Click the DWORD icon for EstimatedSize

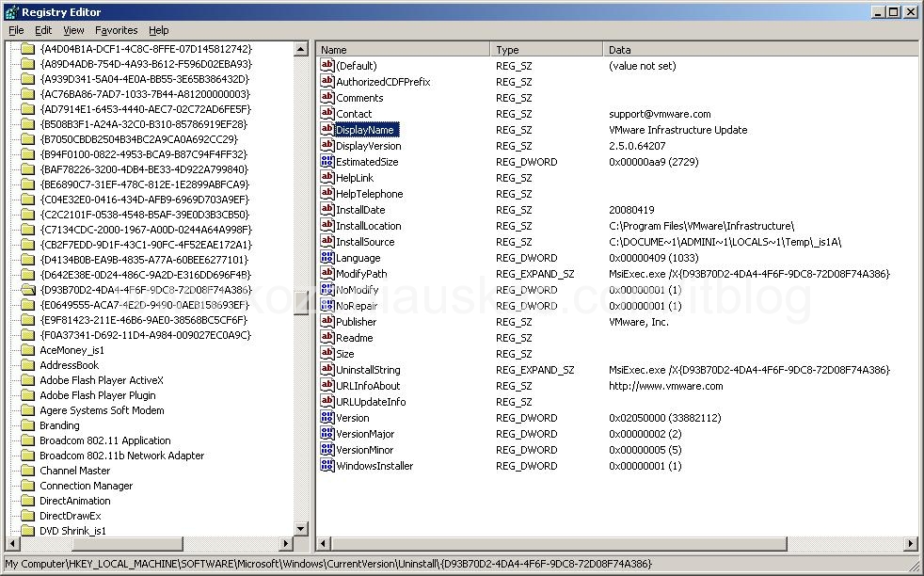[x=327, y=161]
